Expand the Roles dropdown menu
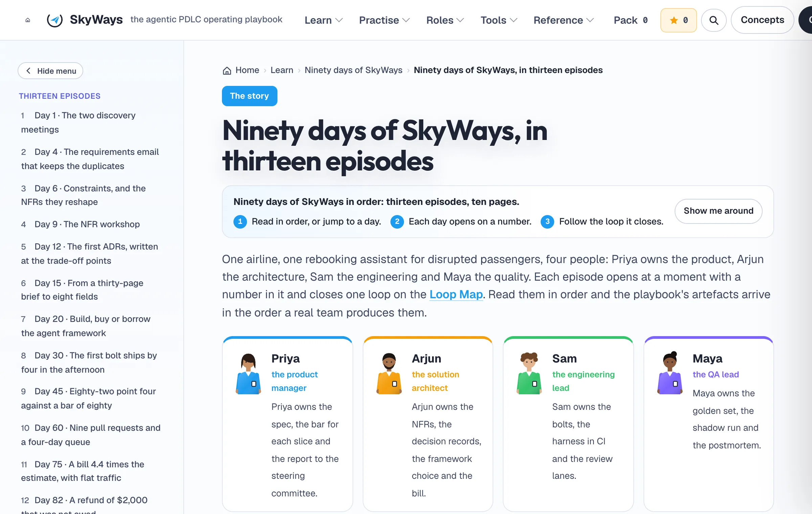The height and width of the screenshot is (514, 812). 445,20
